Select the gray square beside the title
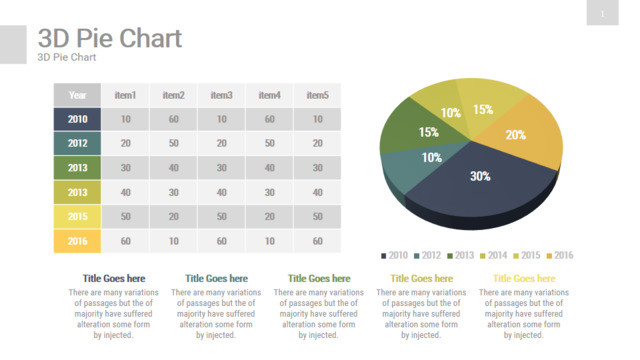This screenshot has width=640, height=360. click(x=13, y=44)
